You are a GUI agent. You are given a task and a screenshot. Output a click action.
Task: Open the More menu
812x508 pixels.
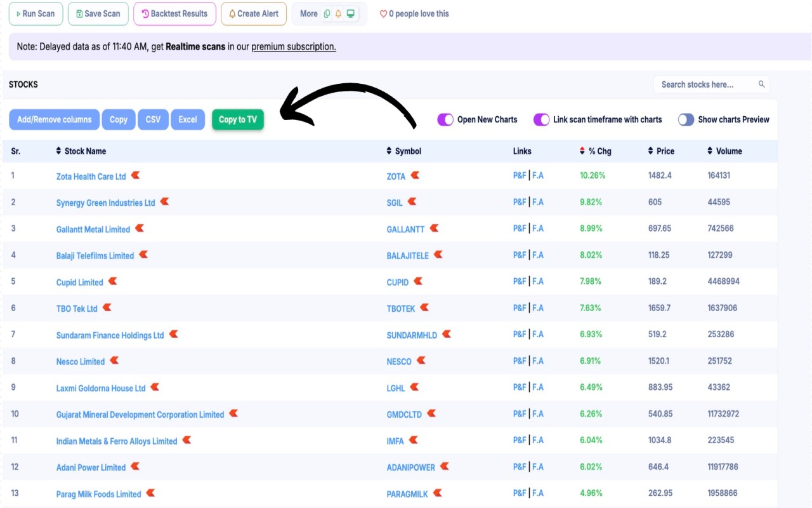pos(309,13)
